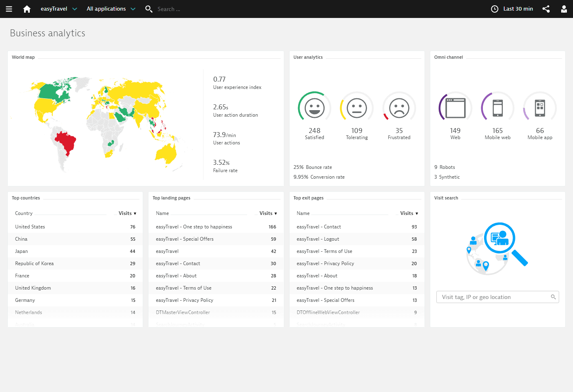Viewport: 573px width, 392px height.
Task: Open the World map tile title
Action: click(23, 57)
